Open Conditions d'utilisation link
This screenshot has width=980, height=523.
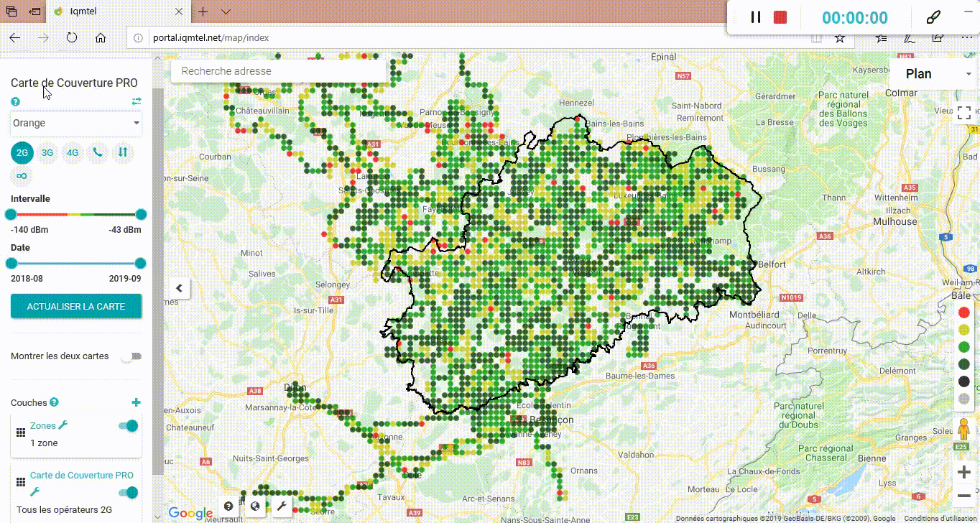tap(941, 519)
